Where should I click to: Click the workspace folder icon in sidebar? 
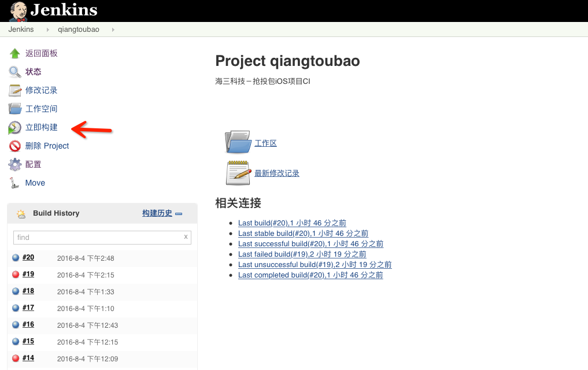pos(15,109)
